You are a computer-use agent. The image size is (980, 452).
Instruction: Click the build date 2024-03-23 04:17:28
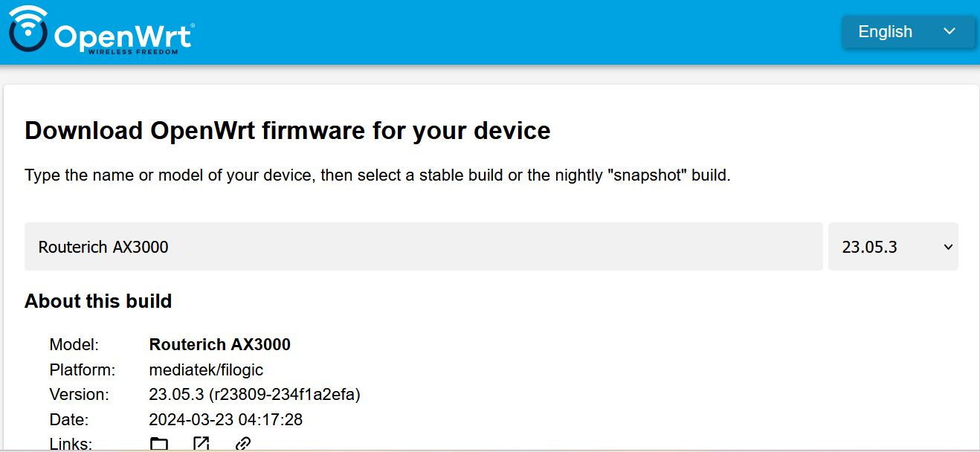(x=226, y=420)
